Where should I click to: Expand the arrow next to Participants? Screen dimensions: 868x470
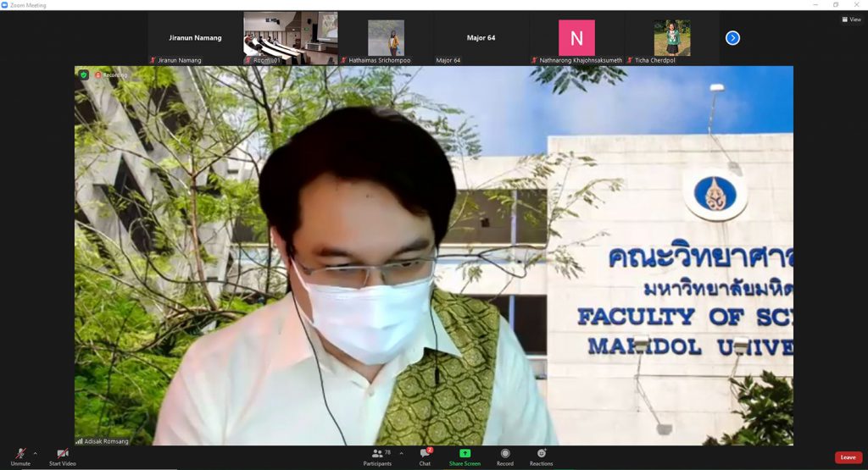click(401, 453)
